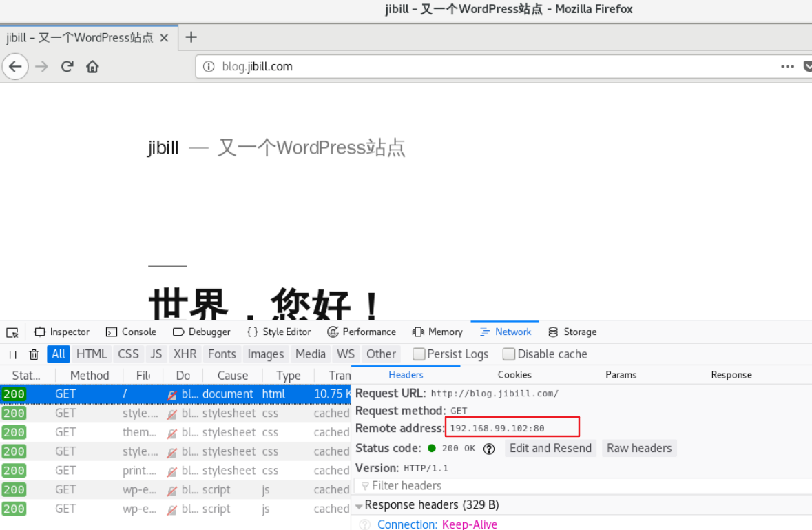Close the jibill WordPress tab
The image size is (812, 530).
pos(164,38)
